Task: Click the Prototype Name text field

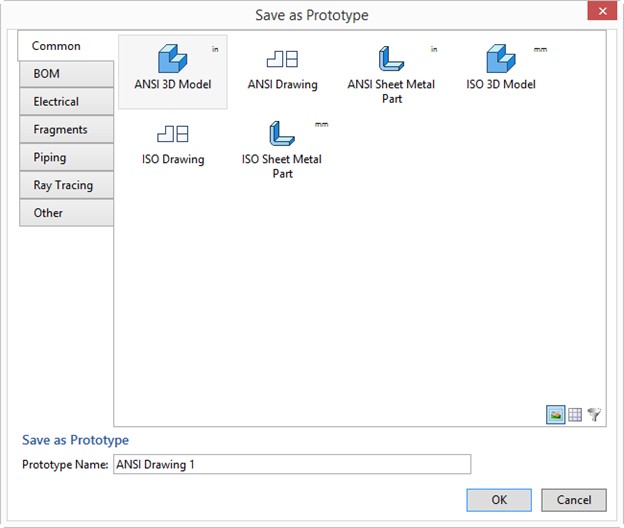Action: pyautogui.click(x=292, y=464)
